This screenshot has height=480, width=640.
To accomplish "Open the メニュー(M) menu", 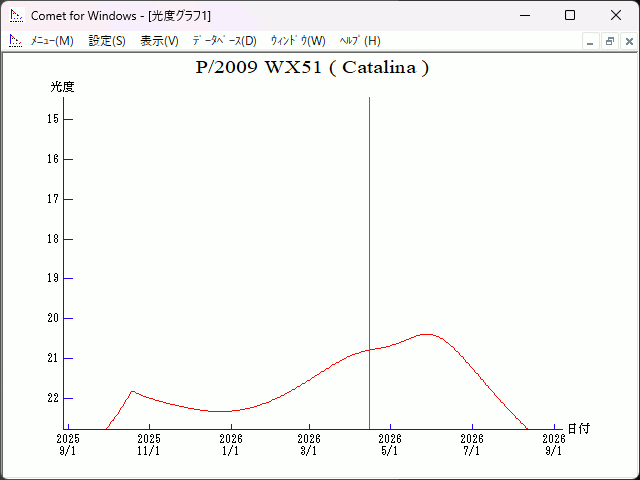I will [52, 41].
